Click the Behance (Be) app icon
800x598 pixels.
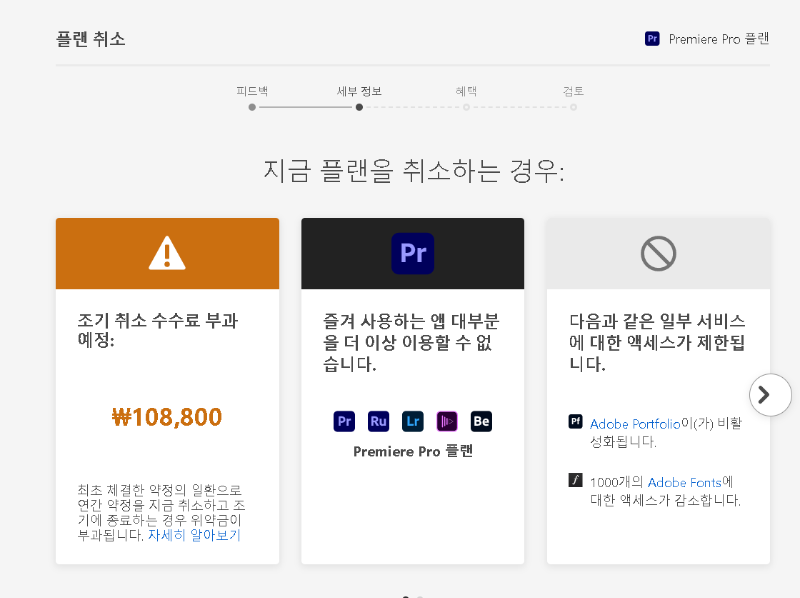coord(481,421)
